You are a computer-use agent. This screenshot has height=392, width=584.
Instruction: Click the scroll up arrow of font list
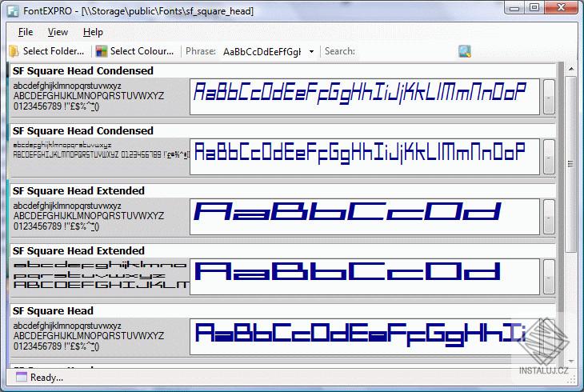point(571,69)
